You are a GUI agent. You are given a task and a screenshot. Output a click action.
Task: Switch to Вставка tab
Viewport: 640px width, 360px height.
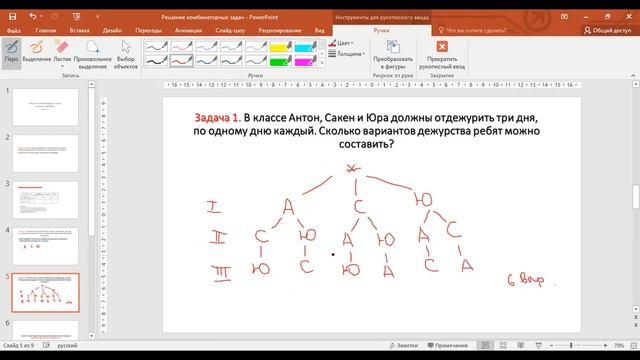coord(80,31)
